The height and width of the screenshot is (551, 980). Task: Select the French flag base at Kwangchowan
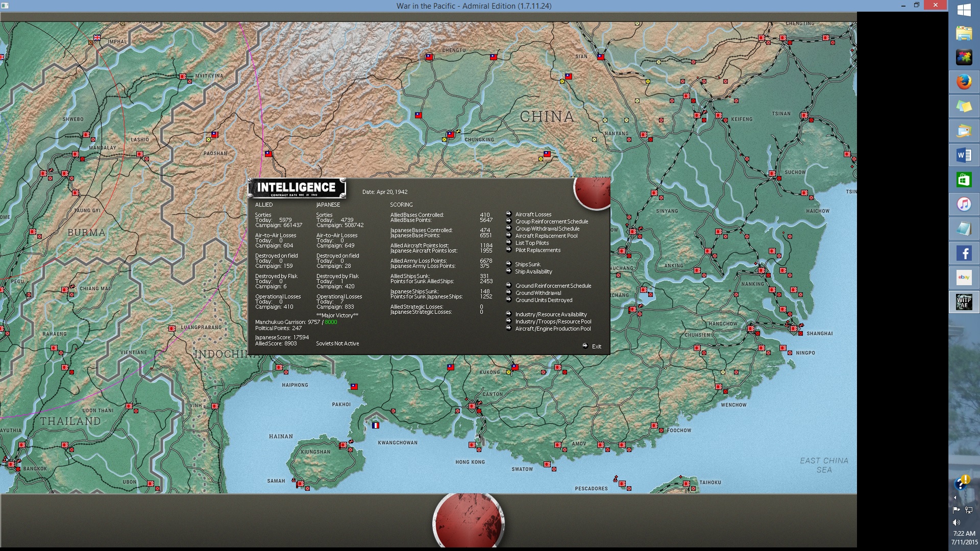(x=376, y=425)
